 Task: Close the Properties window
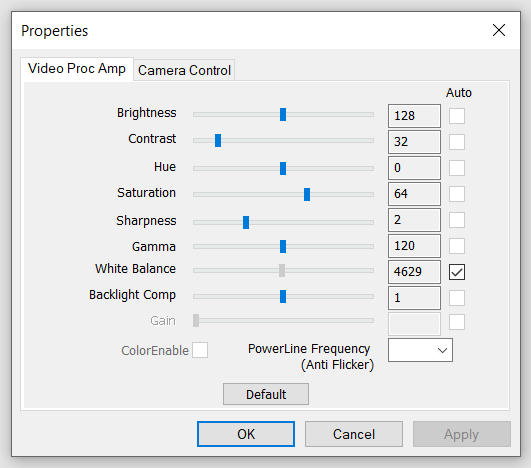[x=499, y=30]
